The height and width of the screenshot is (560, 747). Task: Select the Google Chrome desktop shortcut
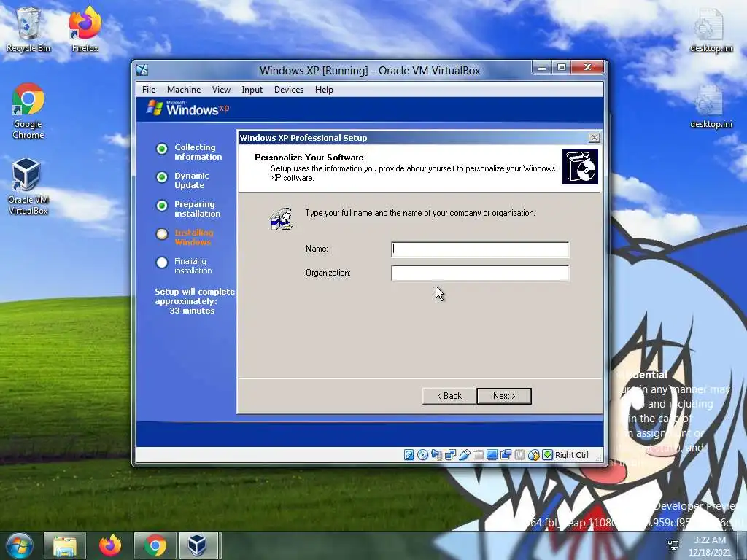pyautogui.click(x=28, y=111)
